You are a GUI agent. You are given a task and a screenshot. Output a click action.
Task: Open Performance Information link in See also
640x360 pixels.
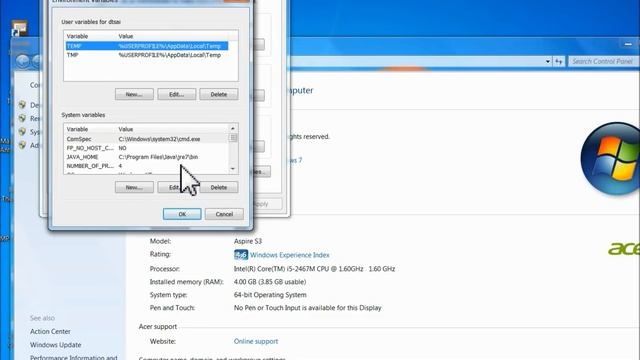(73, 357)
